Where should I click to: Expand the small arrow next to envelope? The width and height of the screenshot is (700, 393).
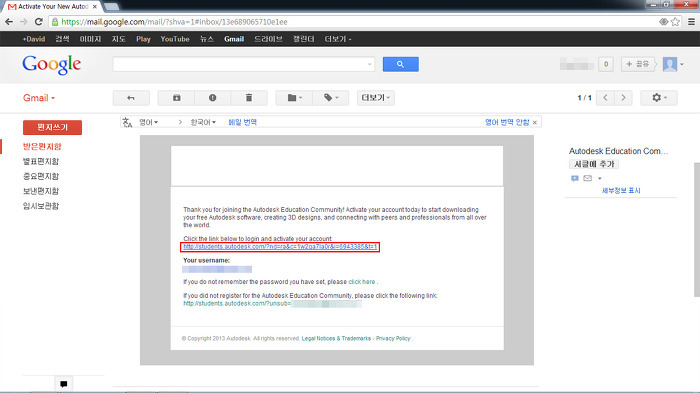pyautogui.click(x=600, y=179)
